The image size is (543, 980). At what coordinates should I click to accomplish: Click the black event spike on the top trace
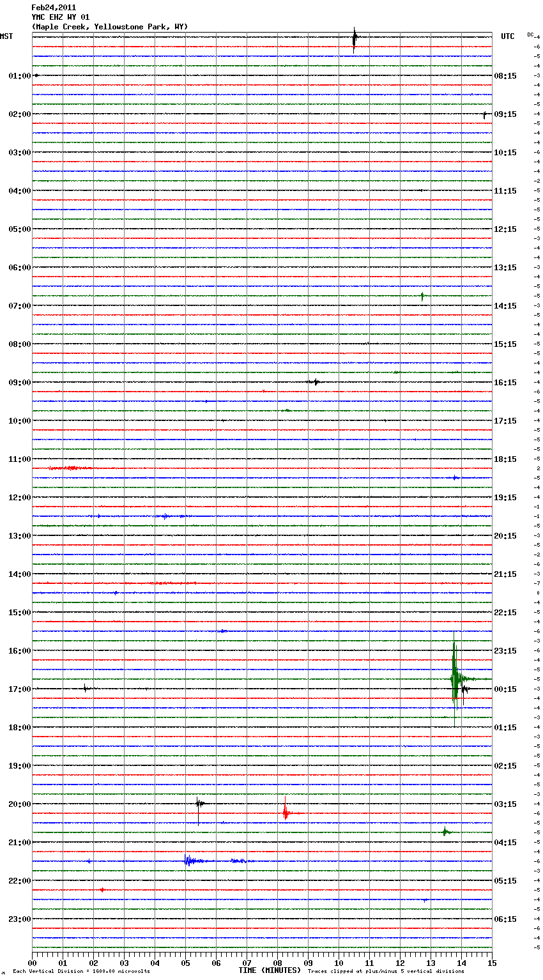point(355,38)
